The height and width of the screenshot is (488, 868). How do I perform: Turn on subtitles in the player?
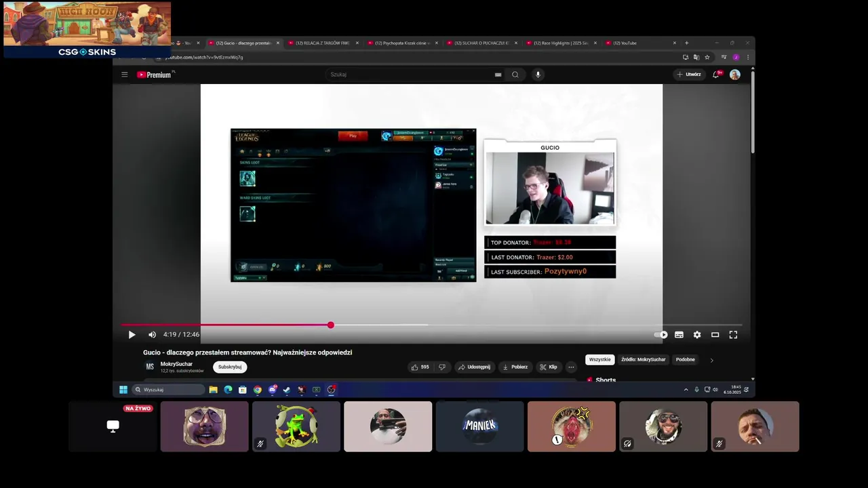point(679,335)
